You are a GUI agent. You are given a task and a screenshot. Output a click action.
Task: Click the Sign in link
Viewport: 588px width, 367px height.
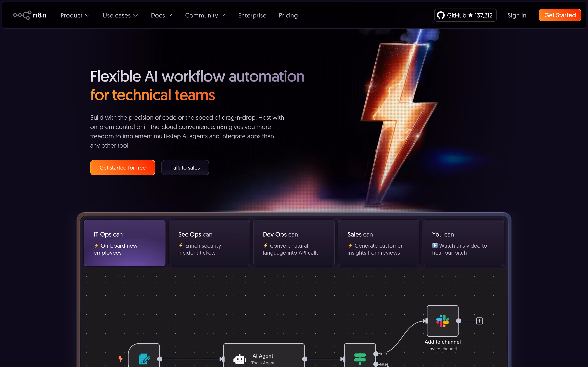517,15
